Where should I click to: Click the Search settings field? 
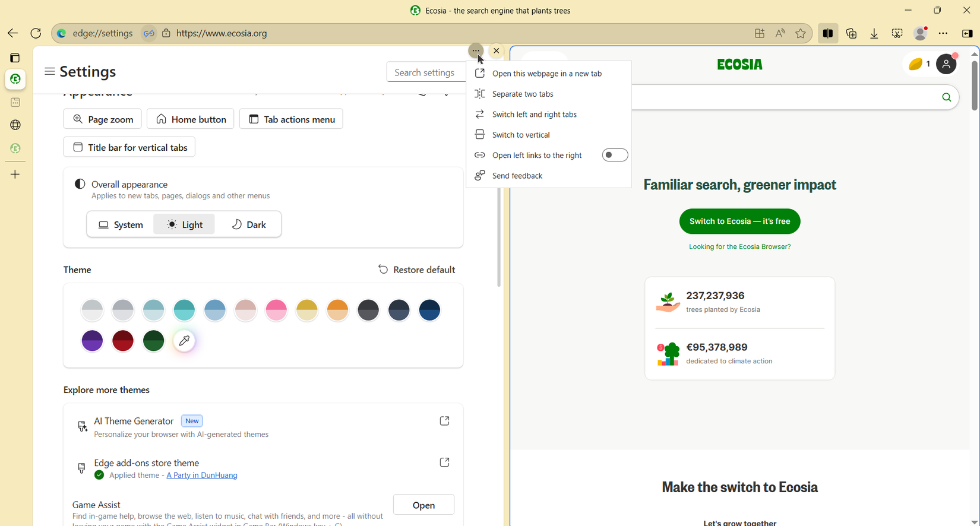pos(425,72)
